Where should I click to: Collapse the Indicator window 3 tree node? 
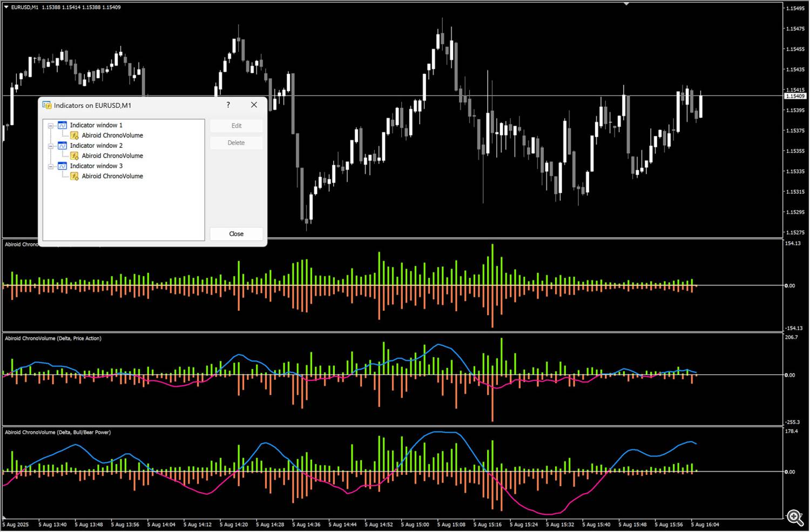51,167
